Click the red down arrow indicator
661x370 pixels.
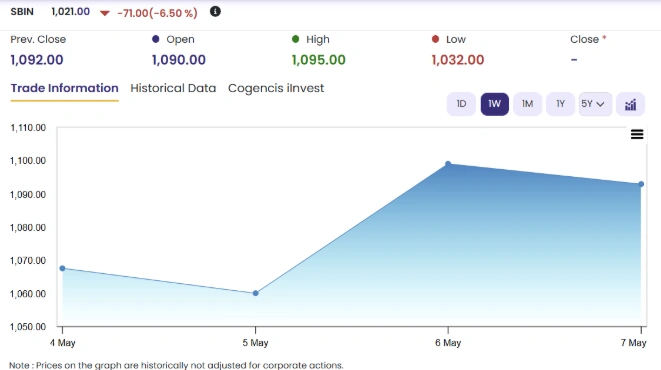(x=105, y=13)
